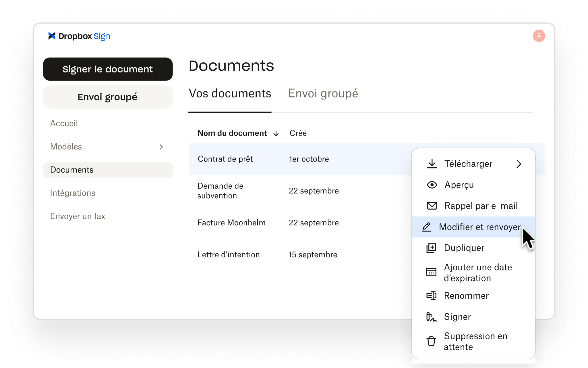Click the duplicate icon beside Dupliquer
588x368 pixels.
coord(431,248)
